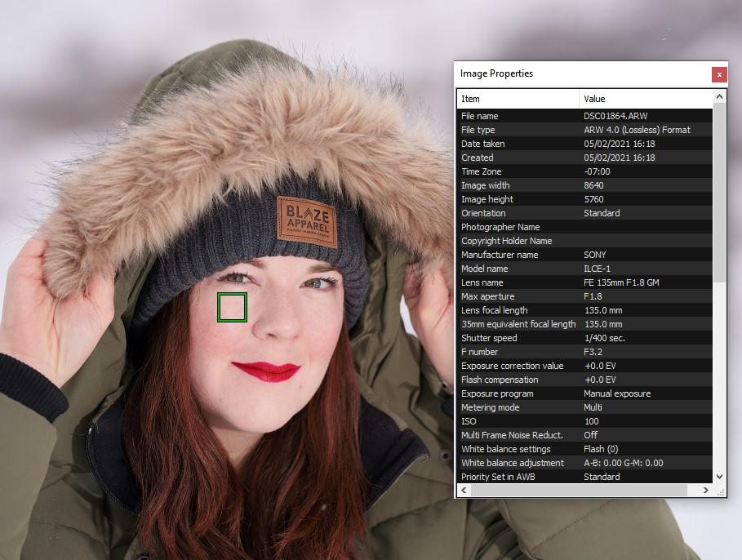This screenshot has width=742, height=560.
Task: Click the Item column header
Action: (x=518, y=99)
